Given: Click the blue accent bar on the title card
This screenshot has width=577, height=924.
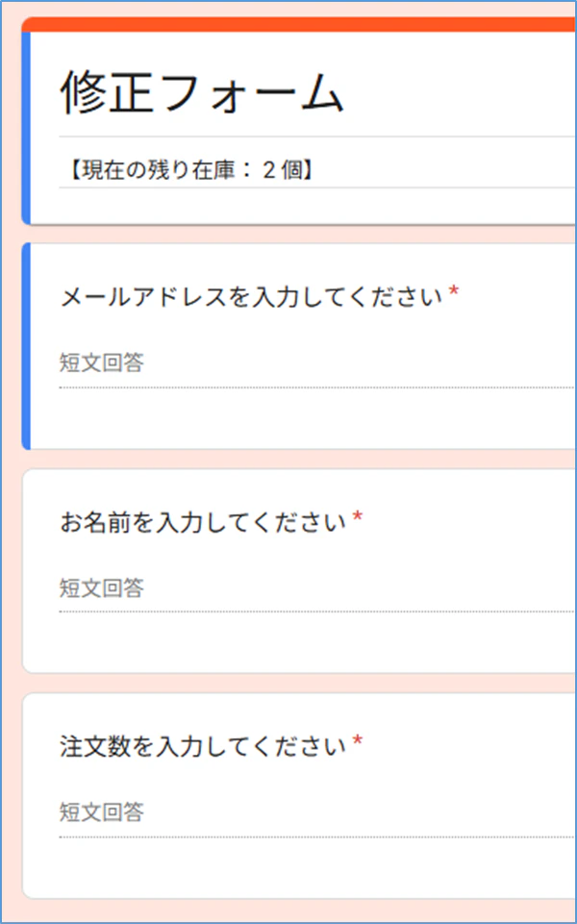Looking at the screenshot, I should (26, 128).
